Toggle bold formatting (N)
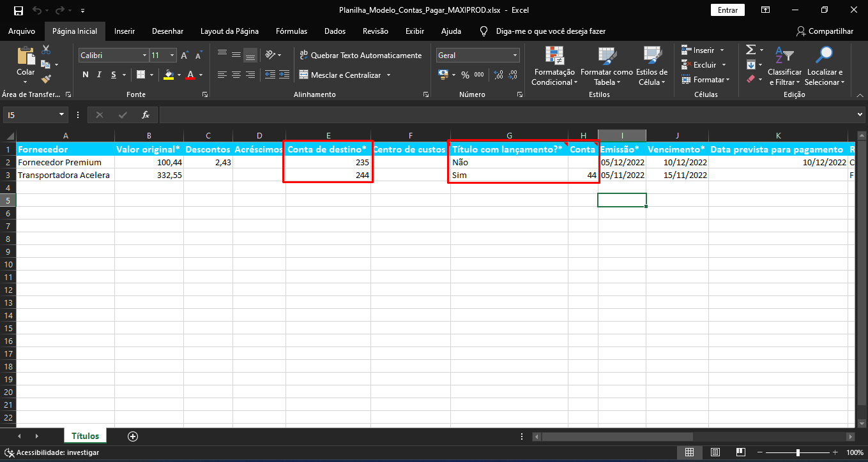 (x=85, y=75)
